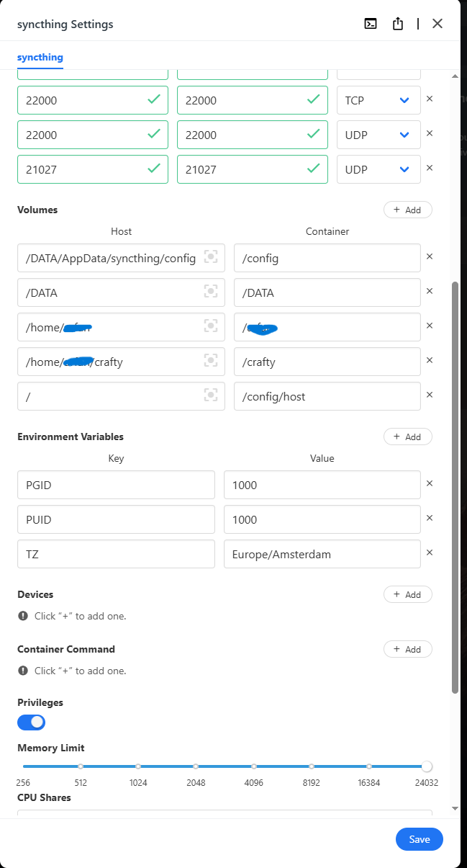
Task: Remove the PGID environment variable
Action: [x=430, y=483]
